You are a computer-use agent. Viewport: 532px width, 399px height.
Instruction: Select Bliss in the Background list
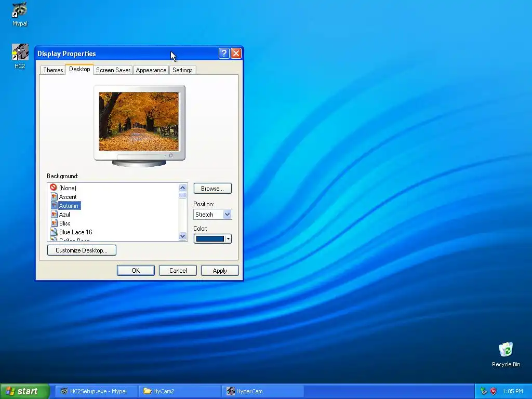point(65,223)
